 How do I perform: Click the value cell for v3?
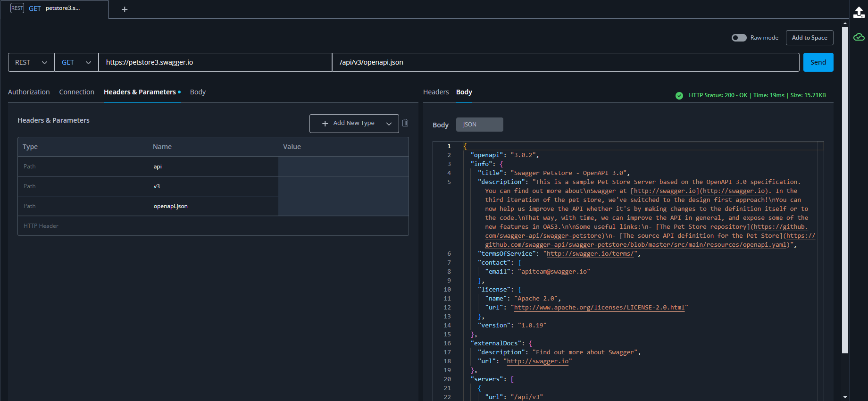(343, 186)
